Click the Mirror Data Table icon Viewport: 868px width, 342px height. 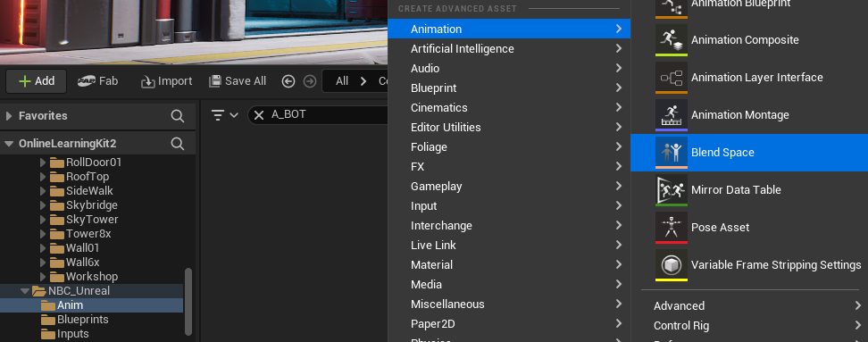672,190
